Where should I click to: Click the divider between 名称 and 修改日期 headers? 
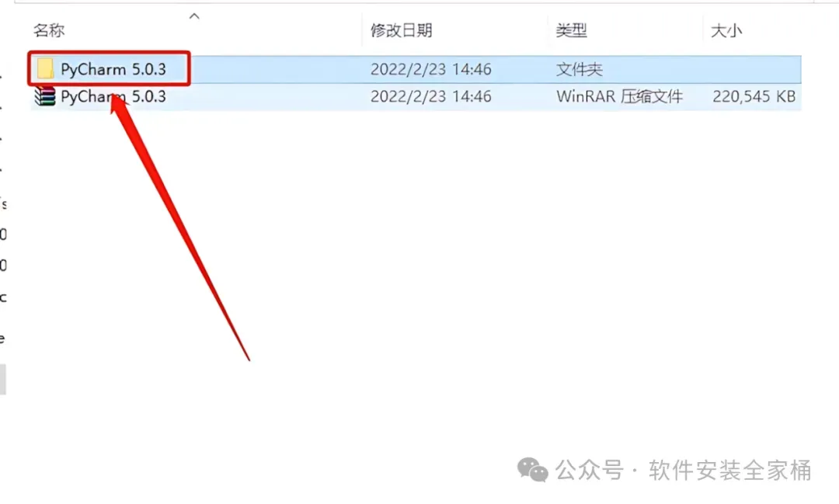[362, 30]
